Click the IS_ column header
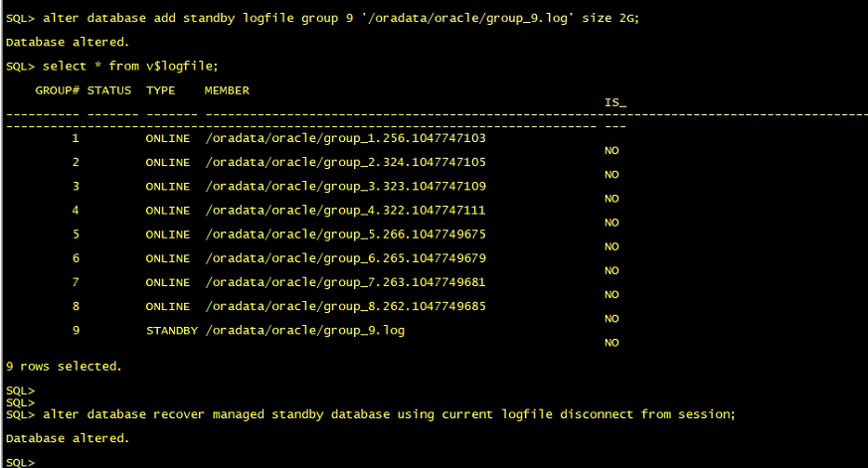Image resolution: width=868 pixels, height=468 pixels. (615, 102)
